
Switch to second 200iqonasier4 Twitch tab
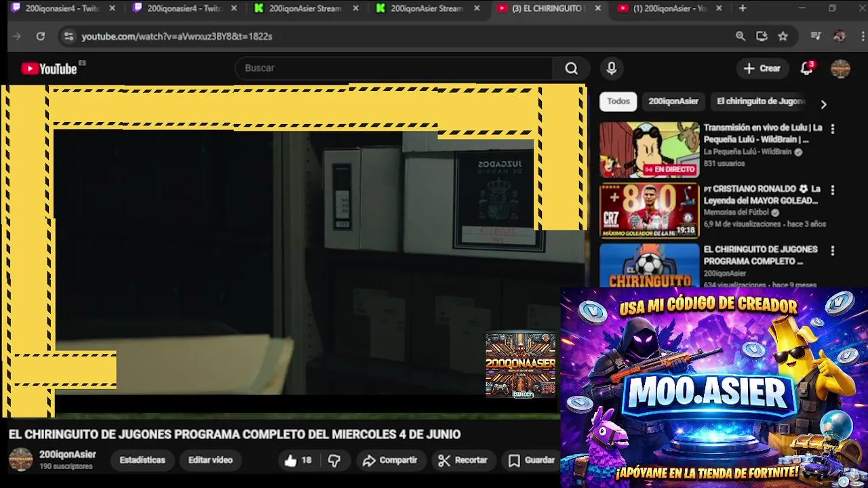(184, 9)
